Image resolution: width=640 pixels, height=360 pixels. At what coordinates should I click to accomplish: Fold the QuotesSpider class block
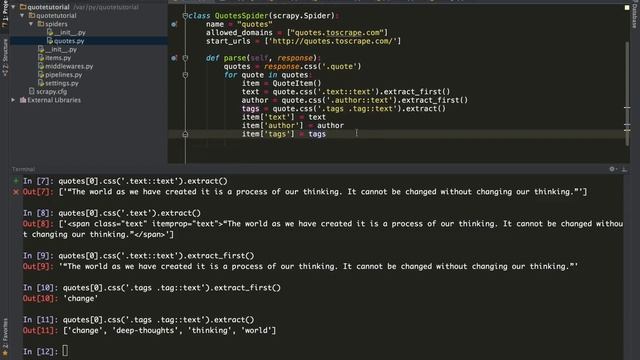coord(185,16)
